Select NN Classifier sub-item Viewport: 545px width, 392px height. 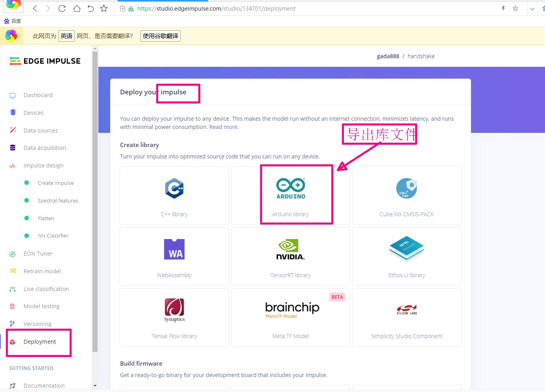coord(53,236)
